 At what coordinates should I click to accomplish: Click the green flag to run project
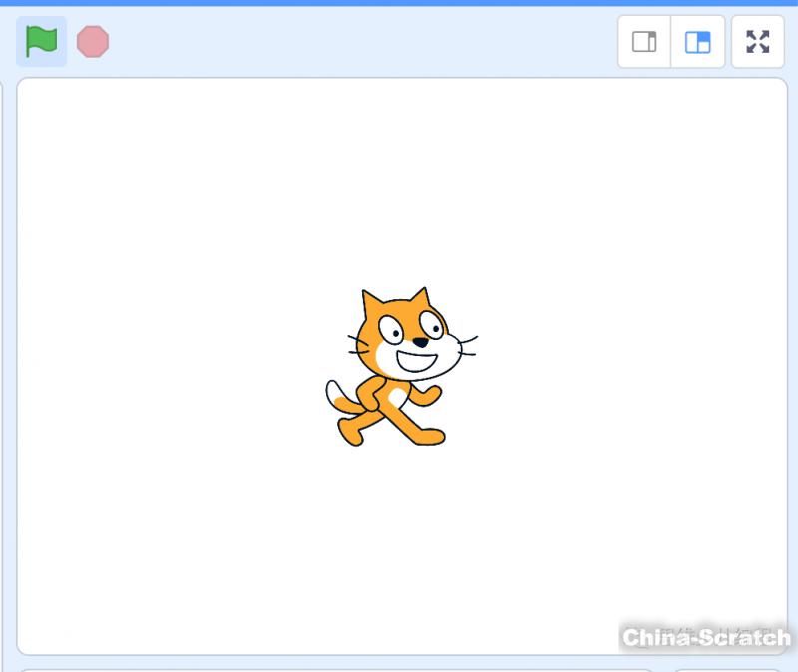pyautogui.click(x=41, y=42)
